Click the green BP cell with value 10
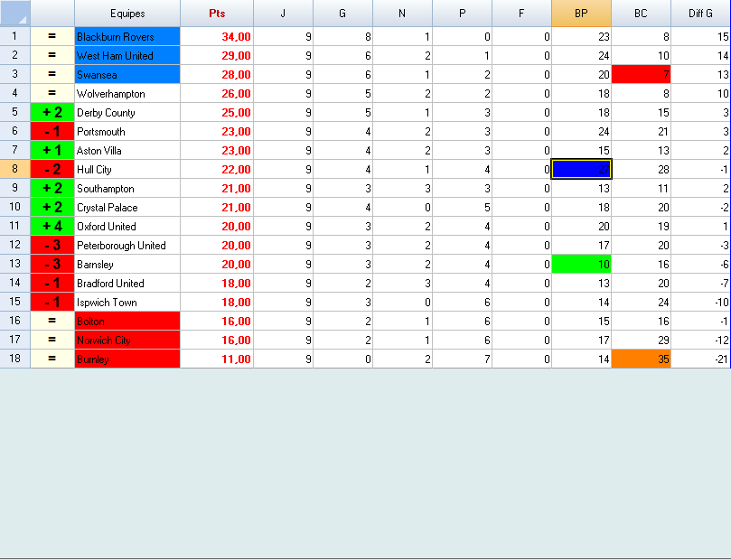This screenshot has height=560, width=731. pyautogui.click(x=581, y=264)
